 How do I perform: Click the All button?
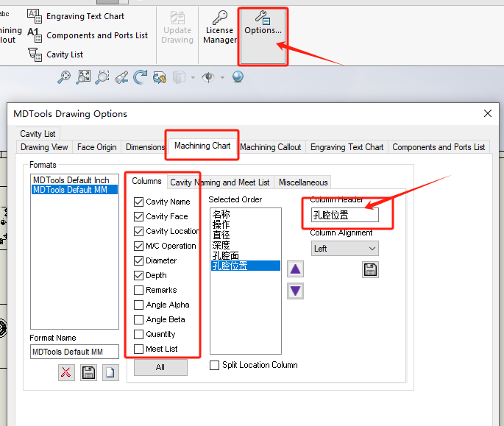tap(160, 367)
